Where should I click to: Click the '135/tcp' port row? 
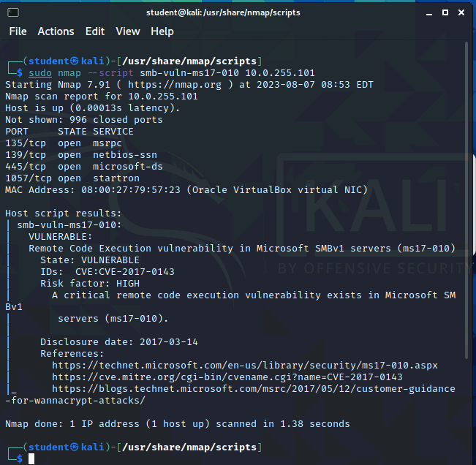coord(64,143)
